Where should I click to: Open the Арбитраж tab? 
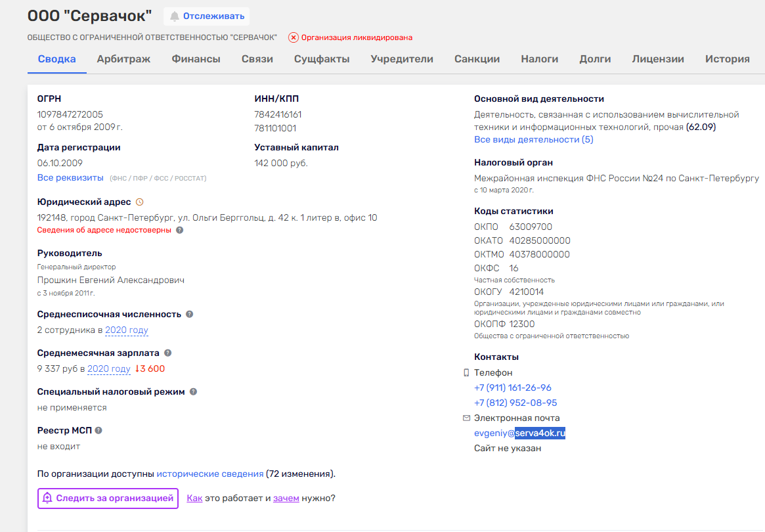[x=123, y=59]
